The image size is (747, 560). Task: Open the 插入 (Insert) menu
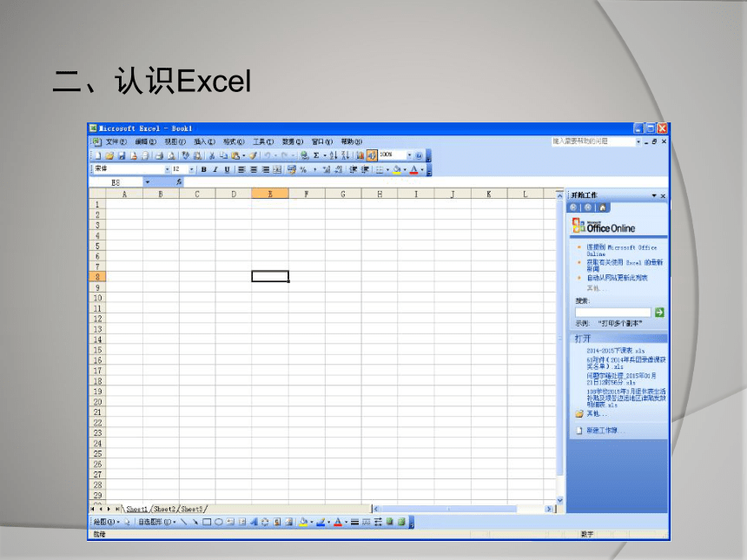[204, 142]
